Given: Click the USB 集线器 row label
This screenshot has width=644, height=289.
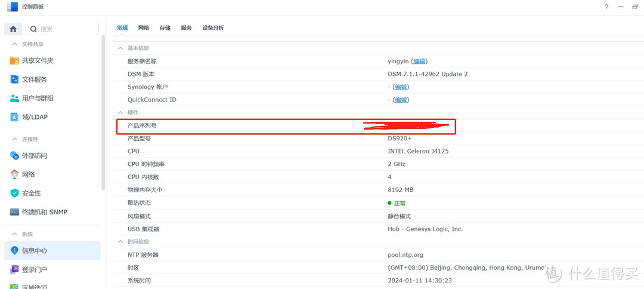Looking at the screenshot, I should click(143, 229).
